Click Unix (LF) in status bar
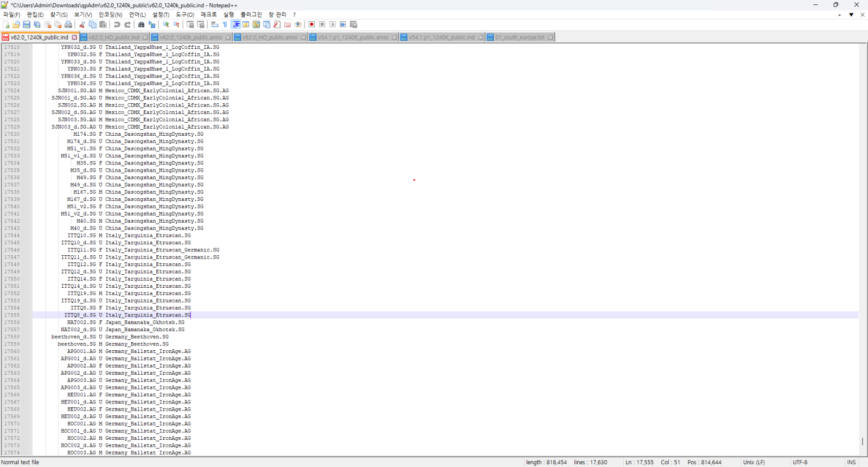The image size is (868, 467). coord(754,463)
